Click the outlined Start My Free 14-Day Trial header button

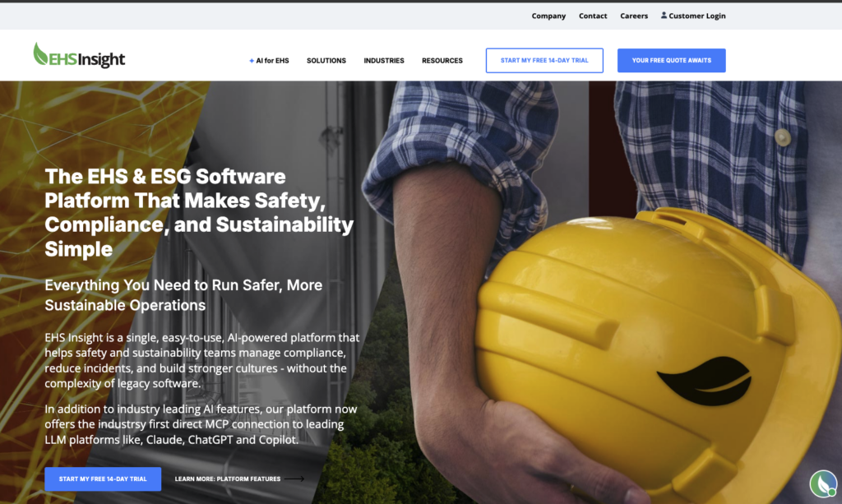544,61
